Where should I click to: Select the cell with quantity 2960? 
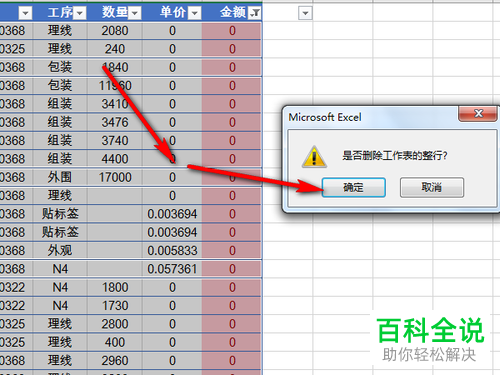[115, 361]
